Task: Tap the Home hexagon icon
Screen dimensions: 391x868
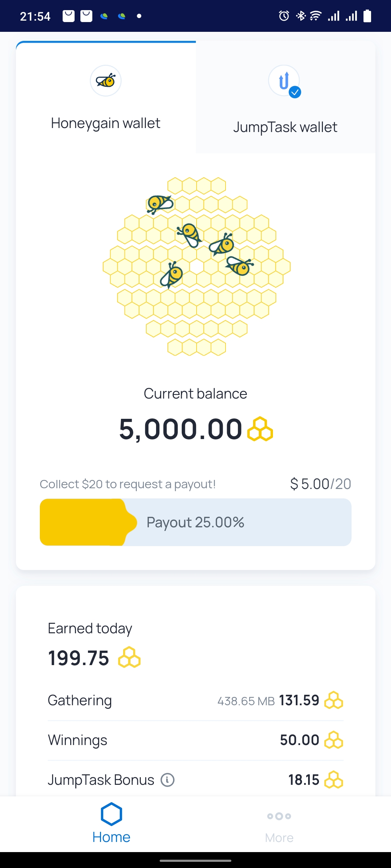Action: [x=111, y=814]
